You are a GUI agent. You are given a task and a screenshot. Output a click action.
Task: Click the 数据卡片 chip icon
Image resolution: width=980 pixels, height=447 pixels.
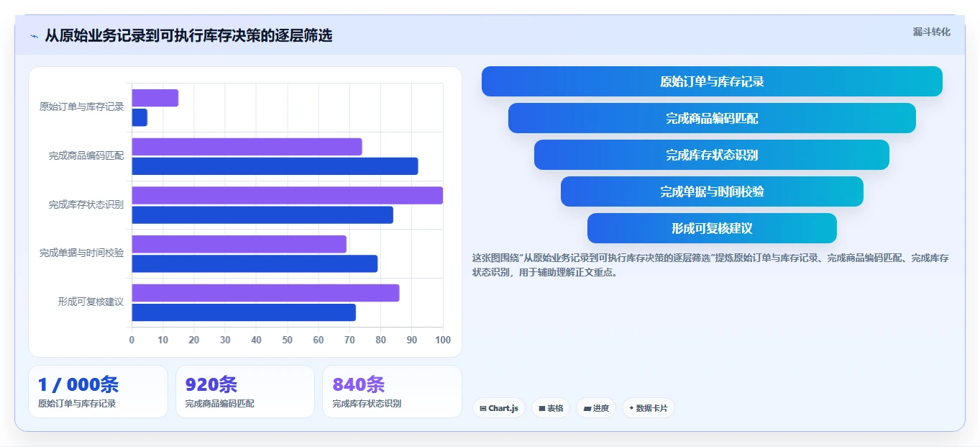(x=631, y=408)
